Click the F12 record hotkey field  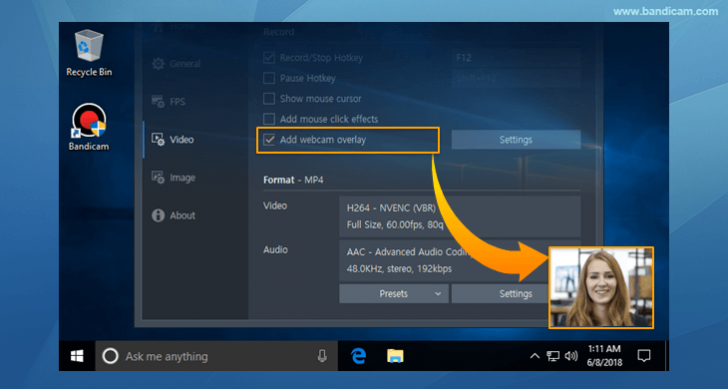516,58
